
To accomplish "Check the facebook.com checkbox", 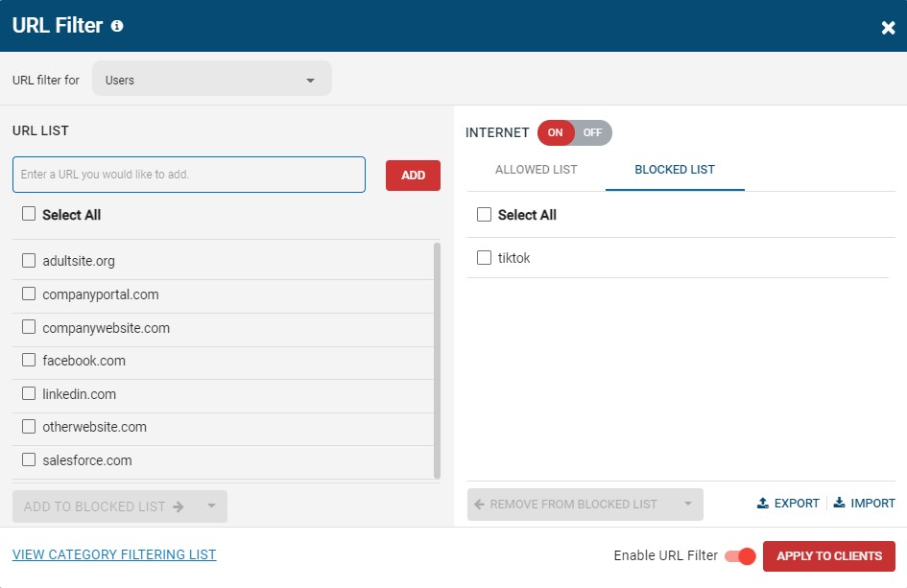I will click(x=29, y=360).
